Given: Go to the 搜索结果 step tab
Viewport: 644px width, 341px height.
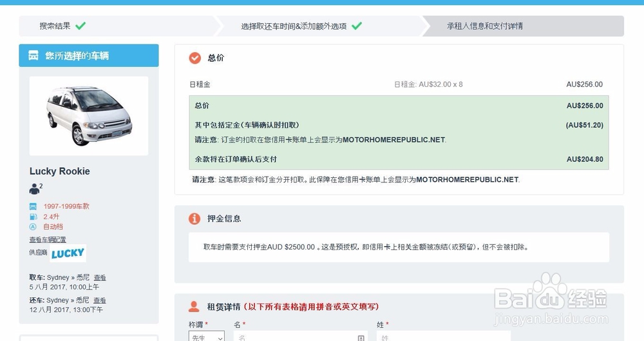Looking at the screenshot, I should click(117, 26).
